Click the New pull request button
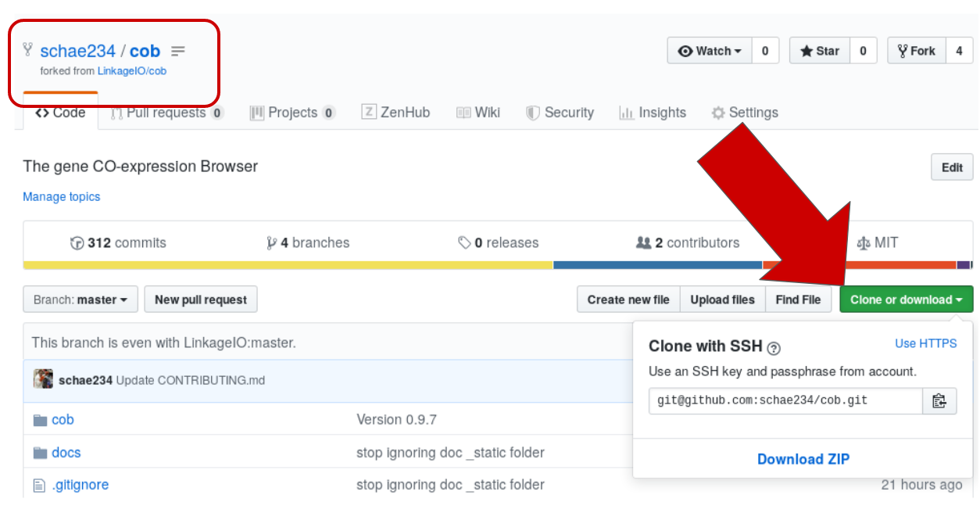This screenshot has height=506, width=980. tap(201, 300)
